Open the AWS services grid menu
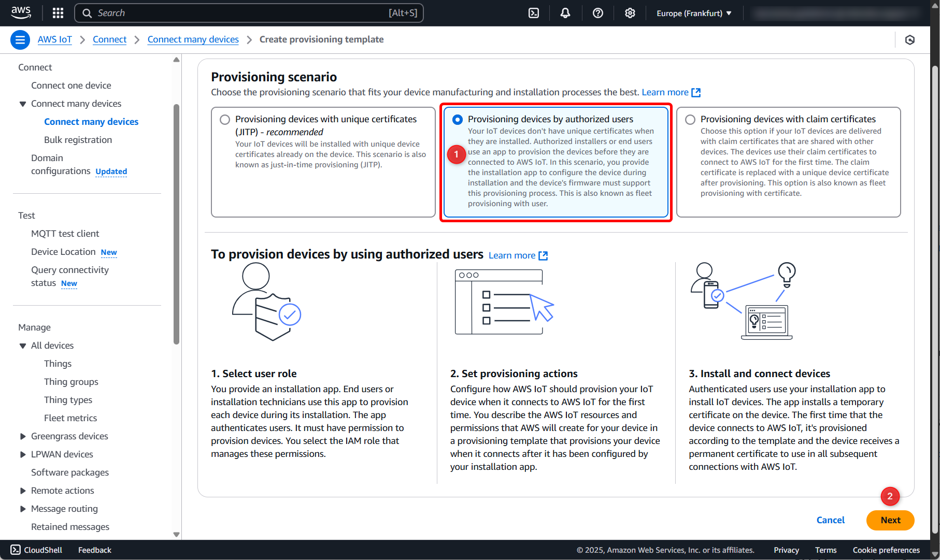Image resolution: width=940 pixels, height=560 pixels. point(58,13)
